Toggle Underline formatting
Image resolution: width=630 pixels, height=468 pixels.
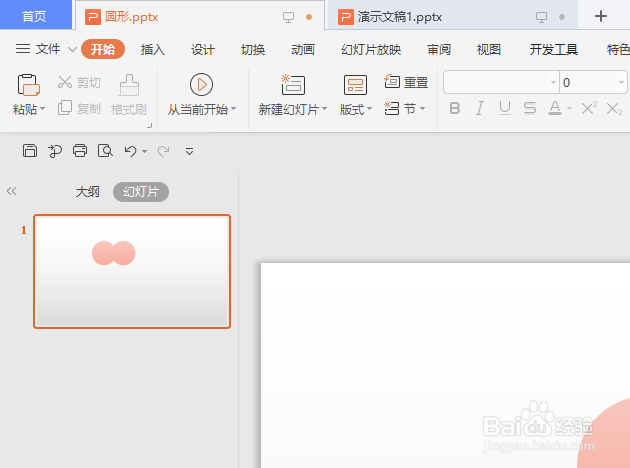coord(505,108)
